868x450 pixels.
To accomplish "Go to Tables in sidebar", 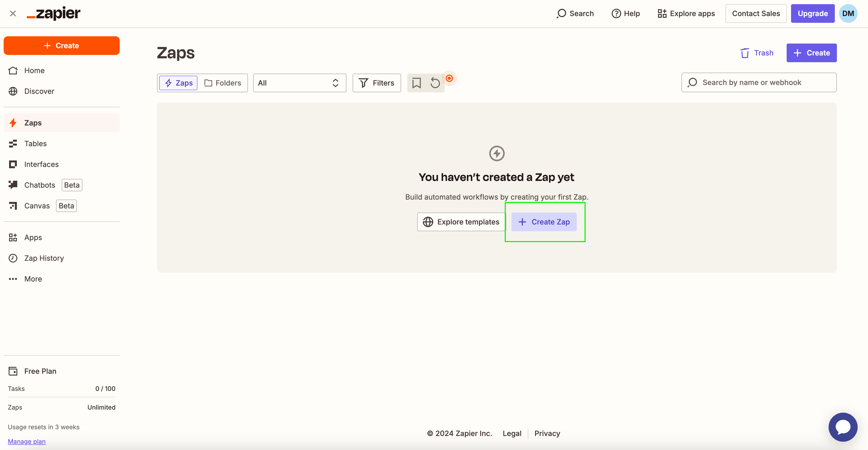I will pyautogui.click(x=35, y=144).
